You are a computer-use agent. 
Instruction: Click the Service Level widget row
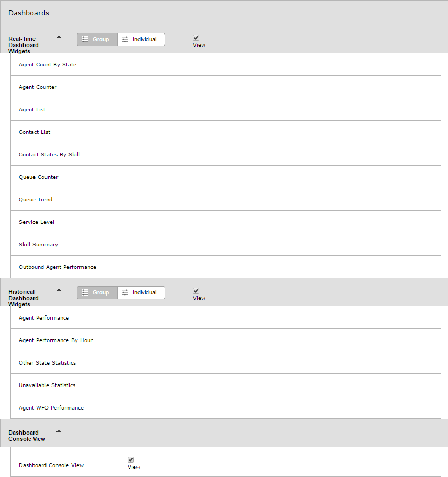226,222
